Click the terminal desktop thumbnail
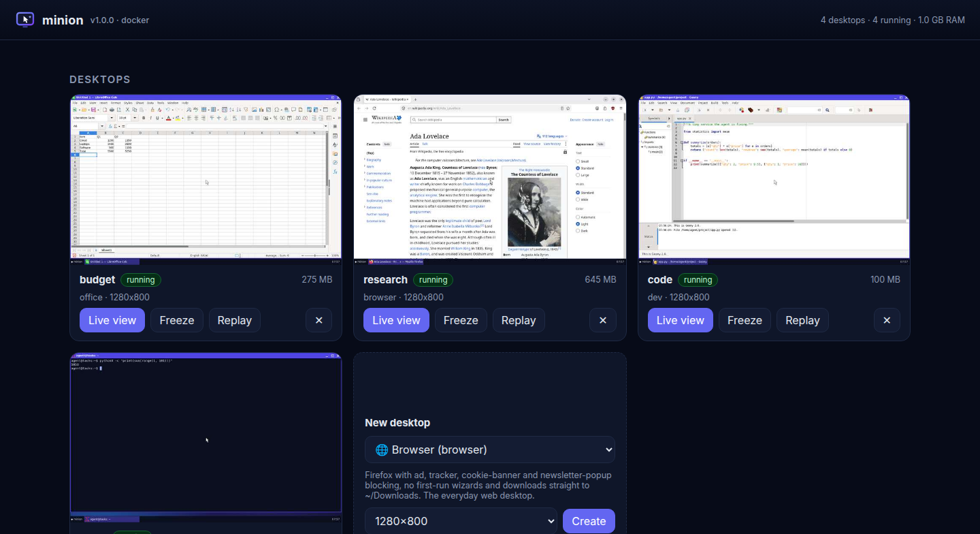Image resolution: width=980 pixels, height=534 pixels. 206,438
